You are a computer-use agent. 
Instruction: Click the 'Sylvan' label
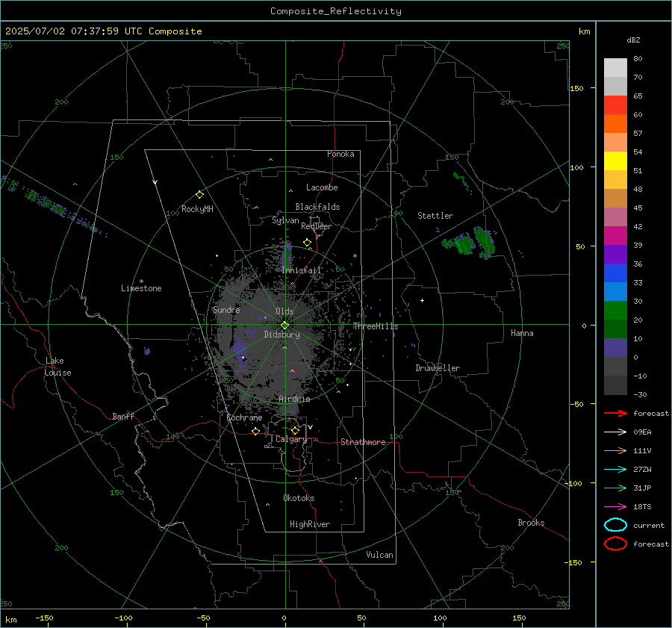point(285,220)
